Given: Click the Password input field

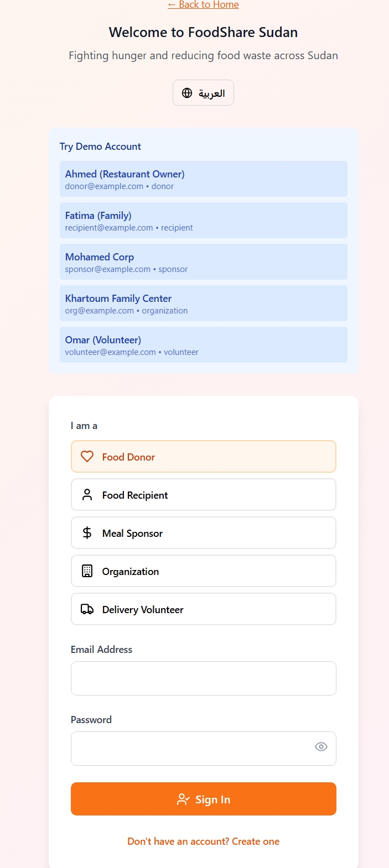Looking at the screenshot, I should 203,748.
